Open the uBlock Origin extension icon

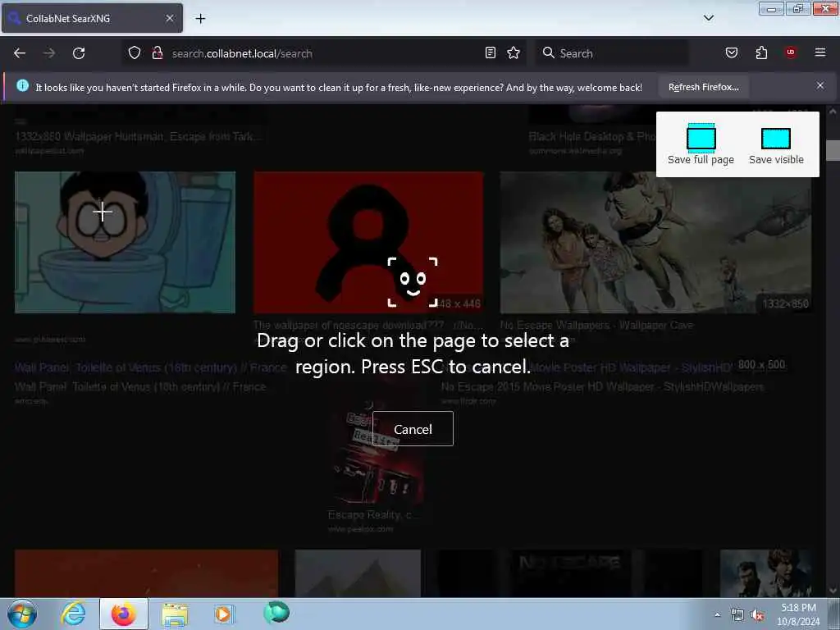(791, 52)
